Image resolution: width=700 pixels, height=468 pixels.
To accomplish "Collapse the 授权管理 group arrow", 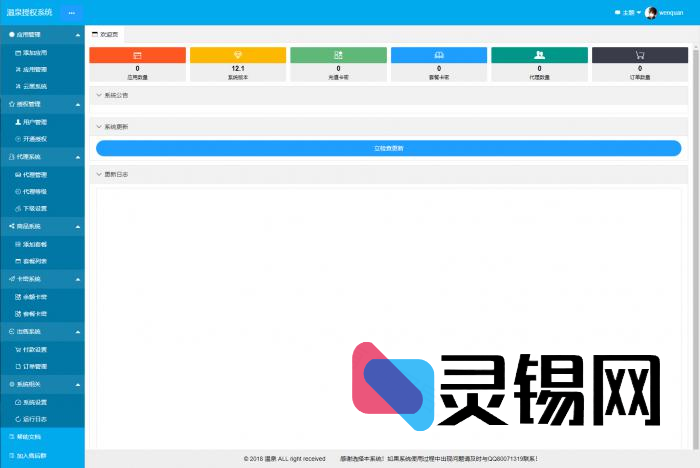I will pos(78,104).
